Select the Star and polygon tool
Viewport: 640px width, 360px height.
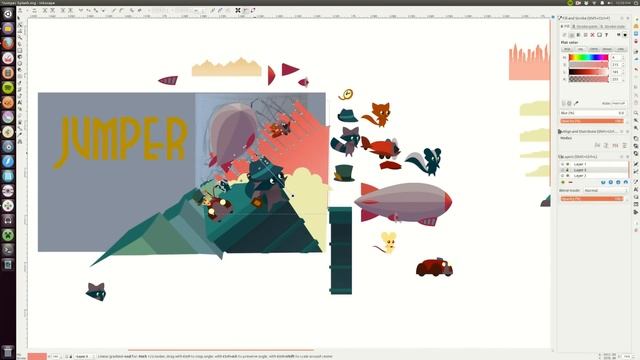[20, 70]
